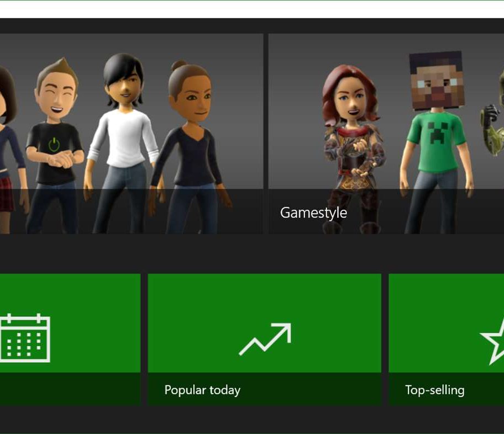Click the dark caption bar beneath the calendar icon

[70, 389]
